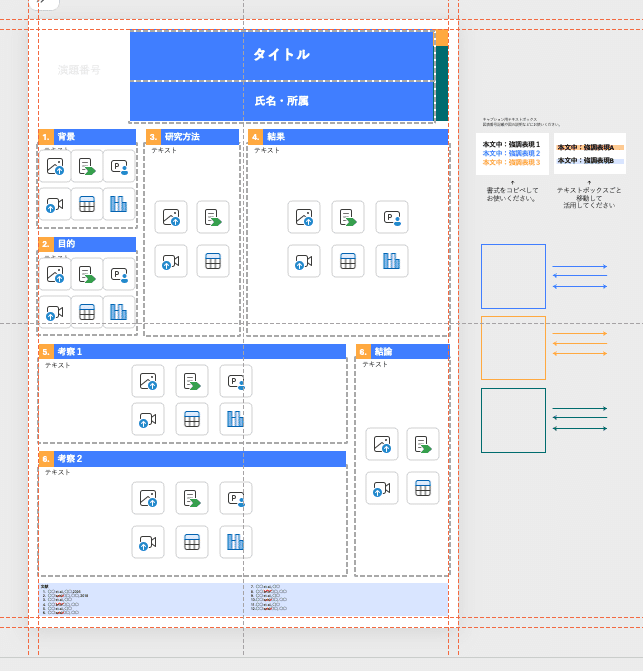Viewport: 643px width, 671px height.
Task: Click the insert table icon in 結論 section
Action: click(x=423, y=488)
